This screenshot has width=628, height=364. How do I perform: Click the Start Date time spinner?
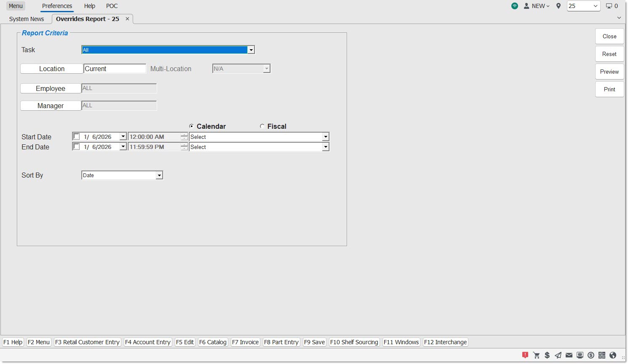(184, 136)
